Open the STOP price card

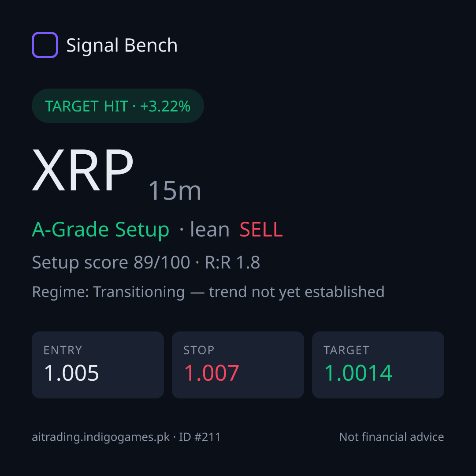pyautogui.click(x=238, y=365)
